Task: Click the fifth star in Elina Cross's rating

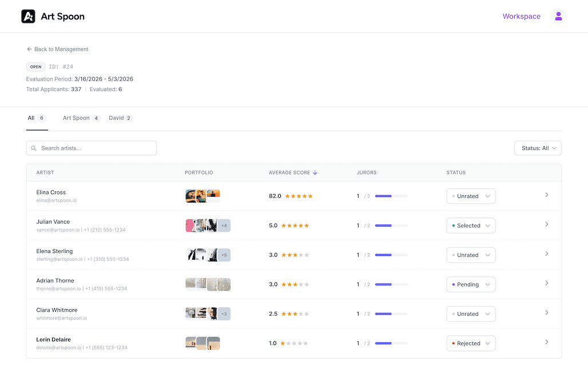Action: 309,196
